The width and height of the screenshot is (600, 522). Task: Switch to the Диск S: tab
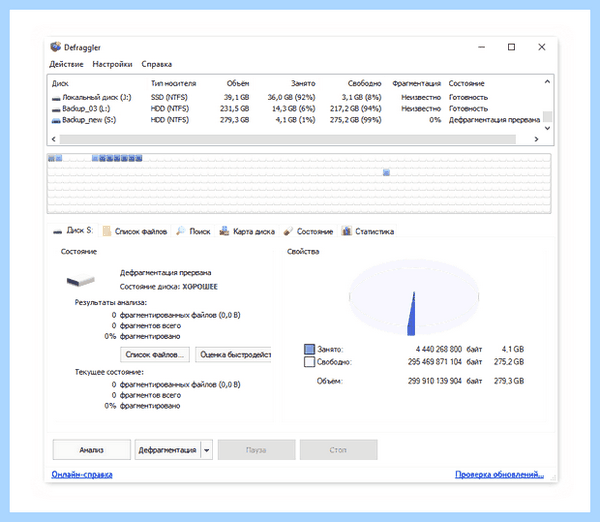(73, 230)
